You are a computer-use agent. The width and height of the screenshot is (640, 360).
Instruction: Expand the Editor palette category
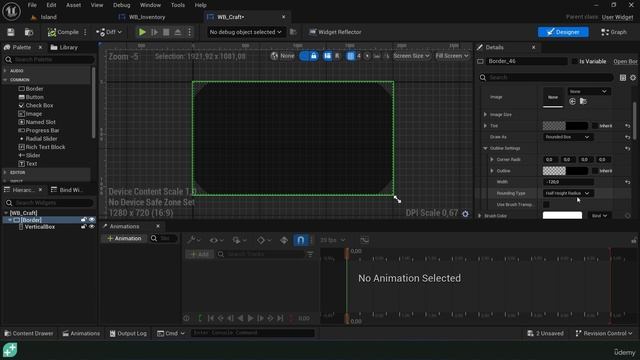click(x=5, y=172)
